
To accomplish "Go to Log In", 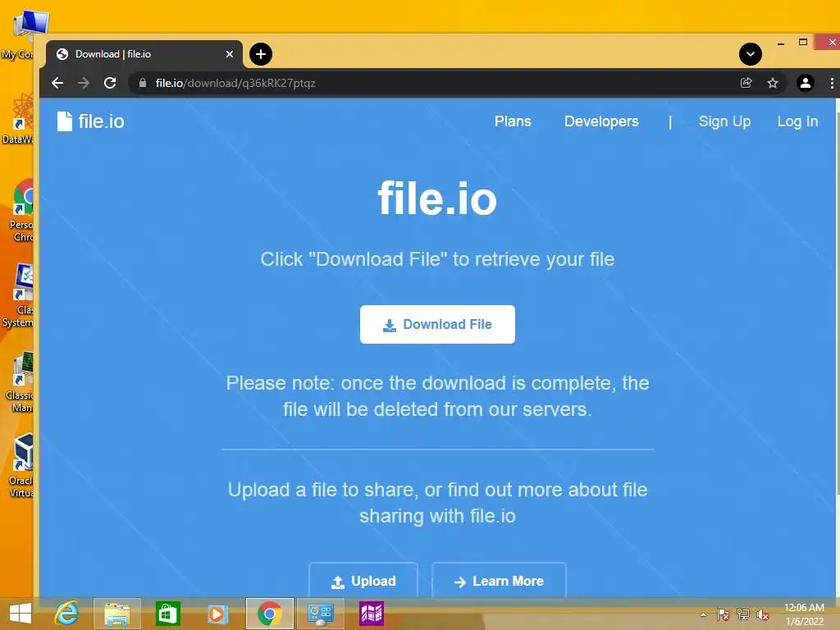I will (797, 121).
